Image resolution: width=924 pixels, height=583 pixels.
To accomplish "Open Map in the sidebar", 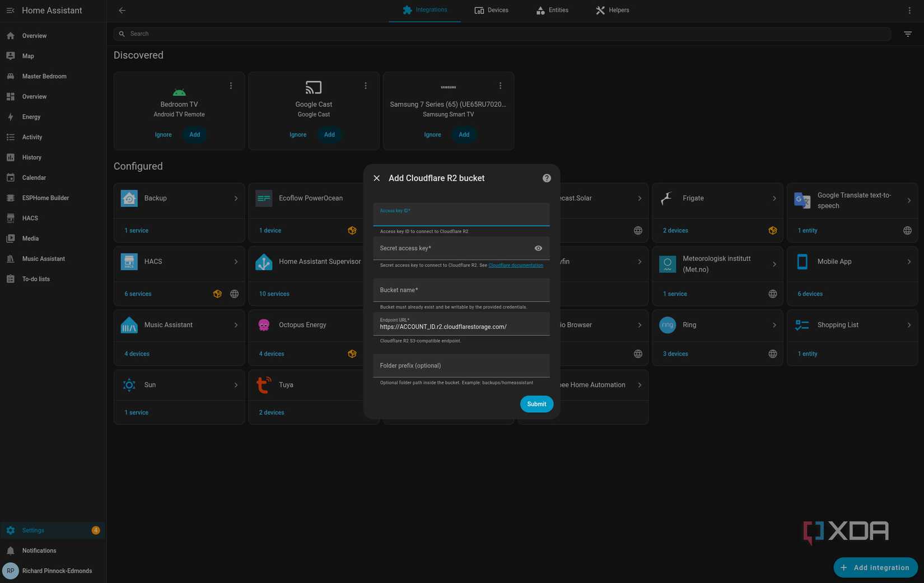I will 53,56.
